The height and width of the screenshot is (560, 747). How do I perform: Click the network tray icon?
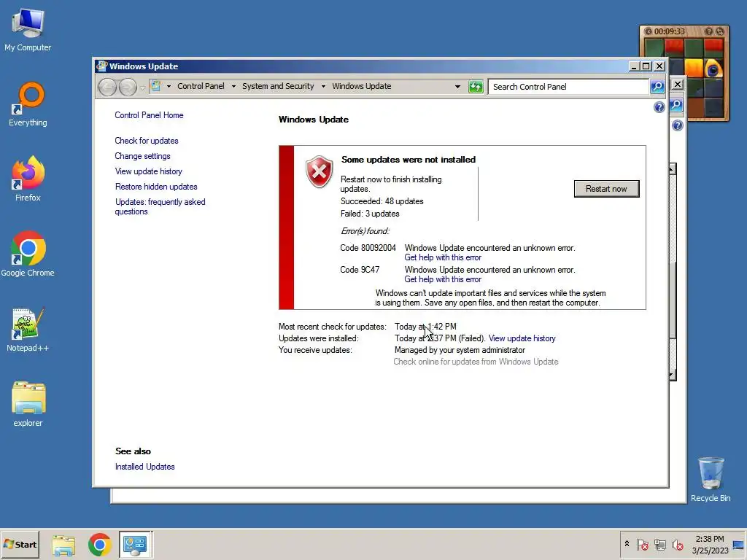[659, 544]
